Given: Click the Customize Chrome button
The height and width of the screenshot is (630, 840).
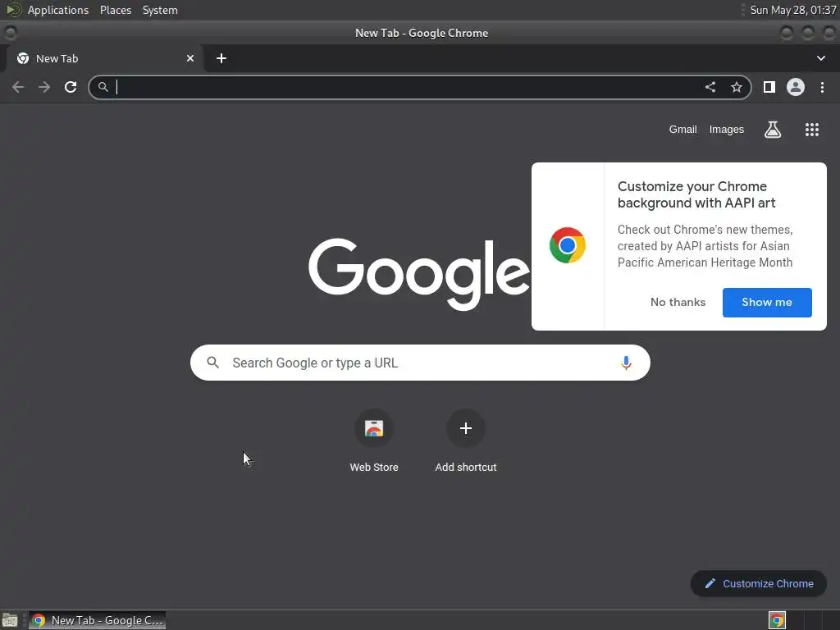Looking at the screenshot, I should 759,583.
